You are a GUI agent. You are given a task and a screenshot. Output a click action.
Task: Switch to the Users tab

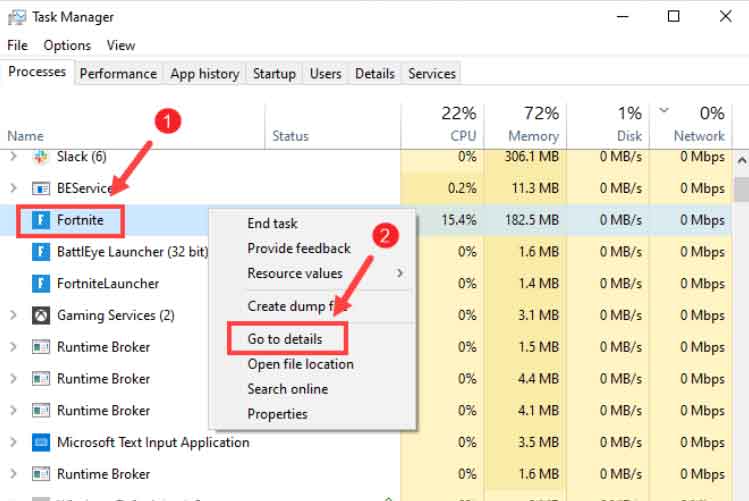325,74
